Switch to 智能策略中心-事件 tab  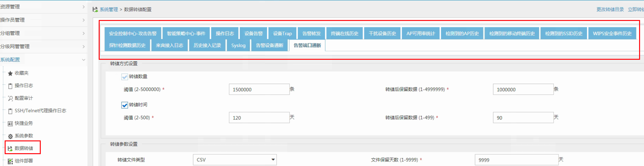[x=186, y=33]
